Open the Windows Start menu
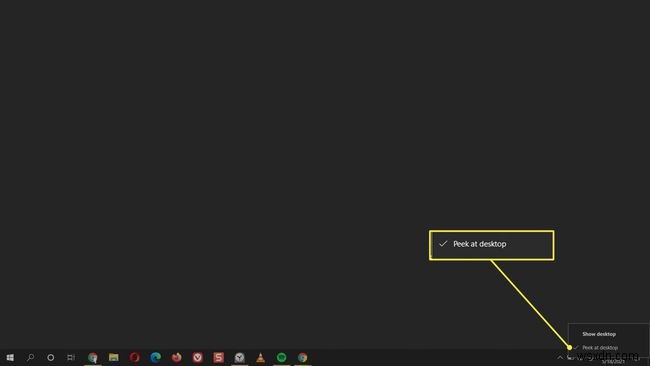Image resolution: width=650 pixels, height=366 pixels. coord(10,357)
